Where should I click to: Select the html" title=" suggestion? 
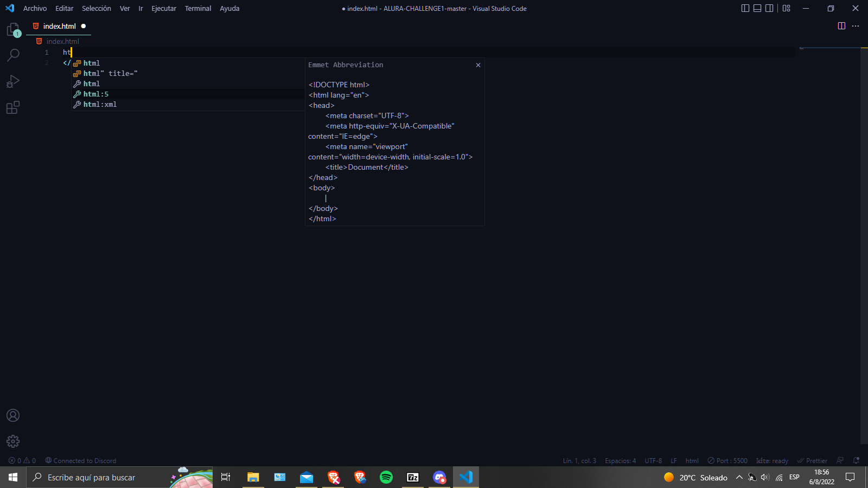tap(188, 74)
